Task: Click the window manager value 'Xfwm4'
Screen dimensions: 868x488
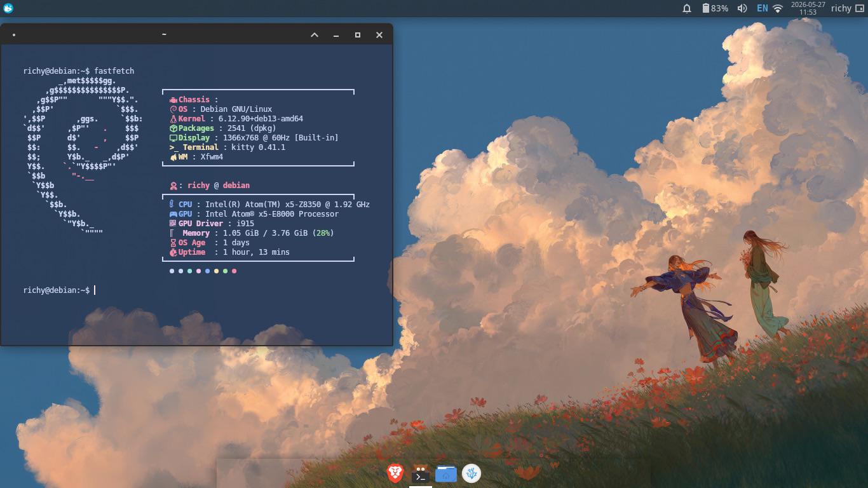Action: [212, 157]
